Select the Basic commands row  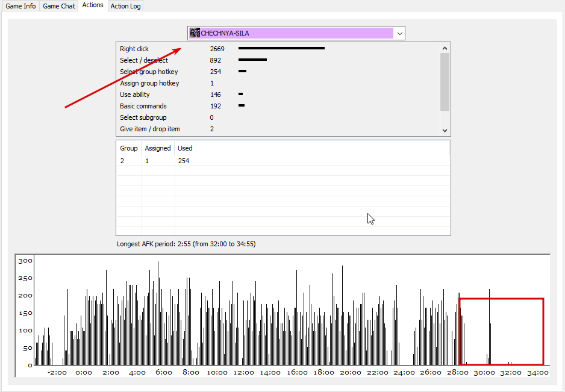278,107
